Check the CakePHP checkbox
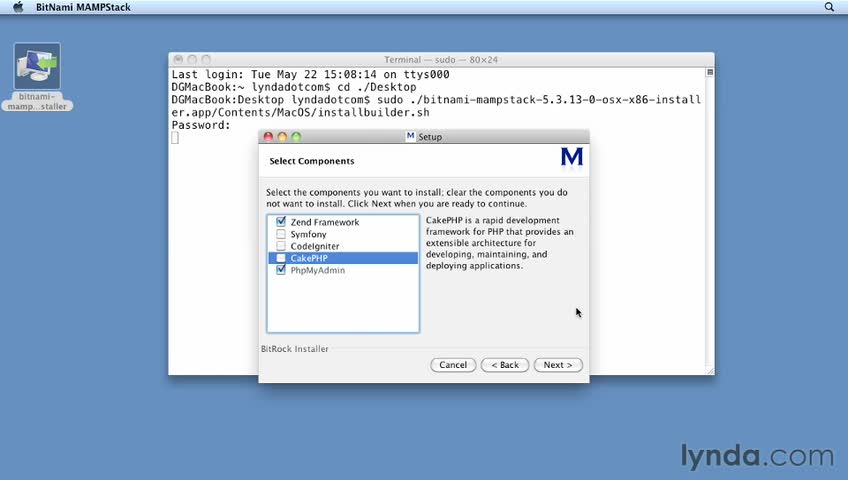 [281, 258]
